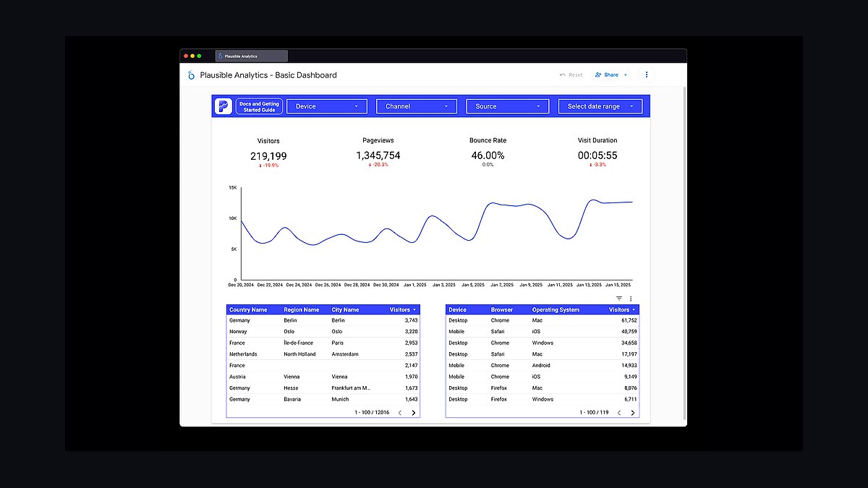Click the -19.9% change under Visitors
This screenshot has height=488, width=868.
point(268,166)
